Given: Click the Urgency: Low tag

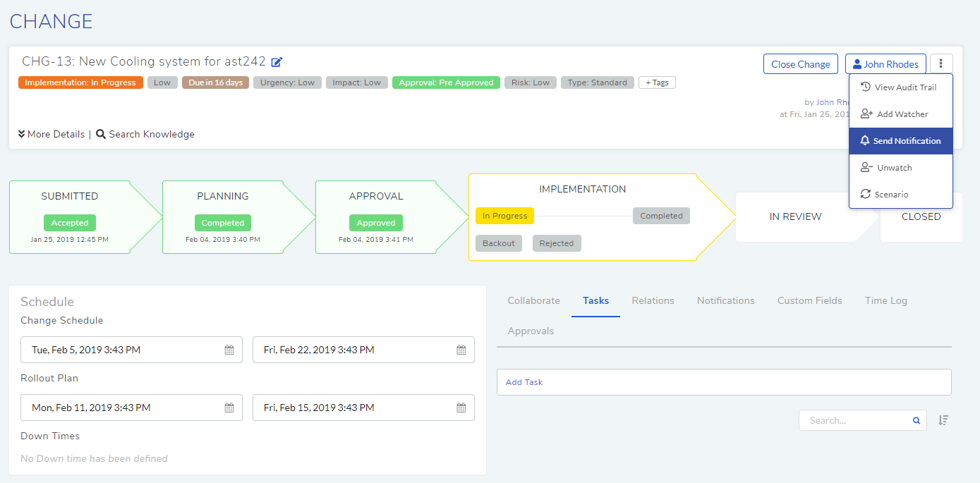Looking at the screenshot, I should coord(287,82).
